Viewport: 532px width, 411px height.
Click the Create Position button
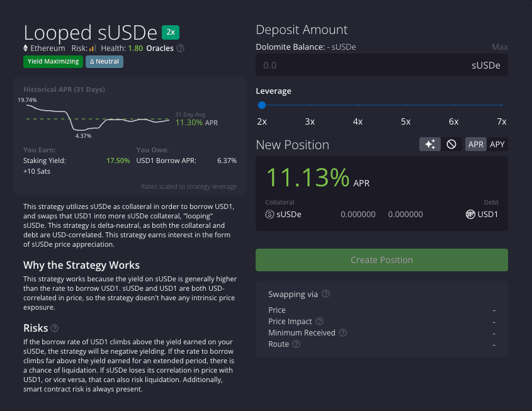click(x=382, y=260)
